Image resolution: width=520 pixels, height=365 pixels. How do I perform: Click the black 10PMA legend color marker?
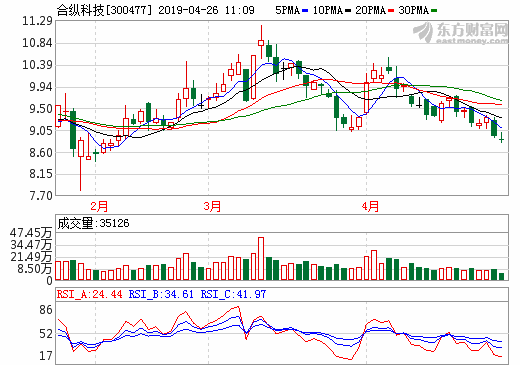pyautogui.click(x=348, y=11)
